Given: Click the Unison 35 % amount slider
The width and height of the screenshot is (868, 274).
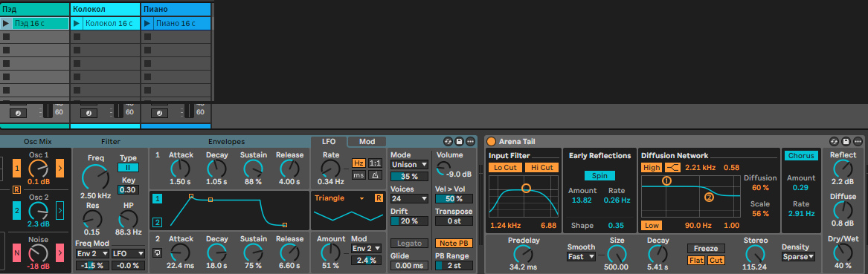Looking at the screenshot, I should [409, 177].
